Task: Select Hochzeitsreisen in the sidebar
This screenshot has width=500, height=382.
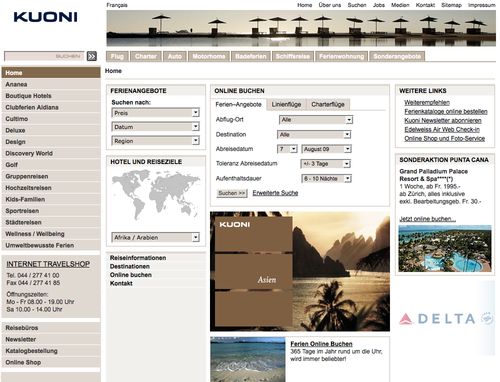Action: pos(51,188)
